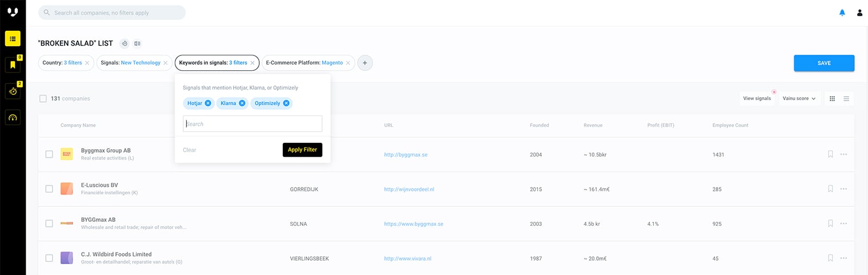868x275 pixels.
Task: Open more options for BYGGmax AB row
Action: pyautogui.click(x=843, y=224)
